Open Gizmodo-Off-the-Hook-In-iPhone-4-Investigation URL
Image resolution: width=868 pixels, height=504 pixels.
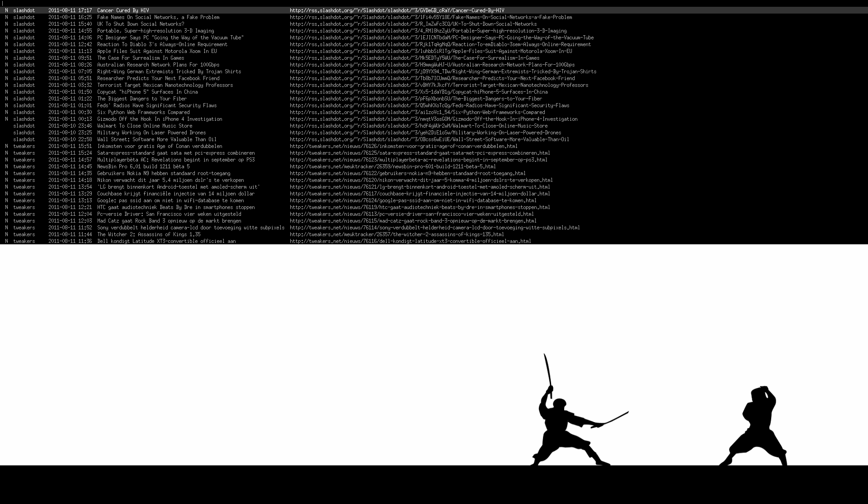(433, 119)
